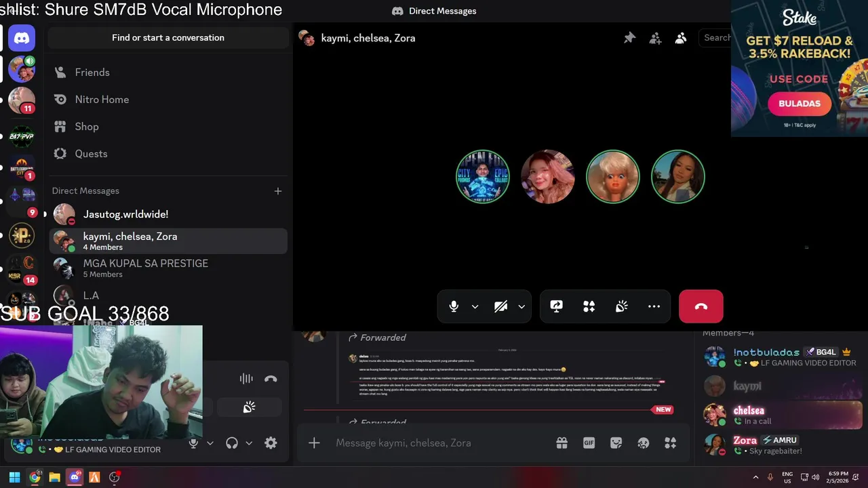Open group DM title kaymi, chelsea, Zora
This screenshot has width=868, height=488.
(x=368, y=38)
